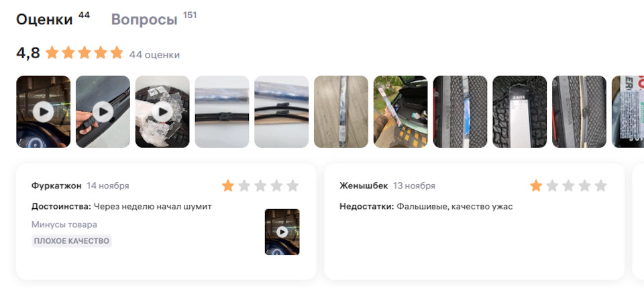Play the wiper arm video thumbnail
Image resolution: width=644 pixels, height=294 pixels.
103,112
